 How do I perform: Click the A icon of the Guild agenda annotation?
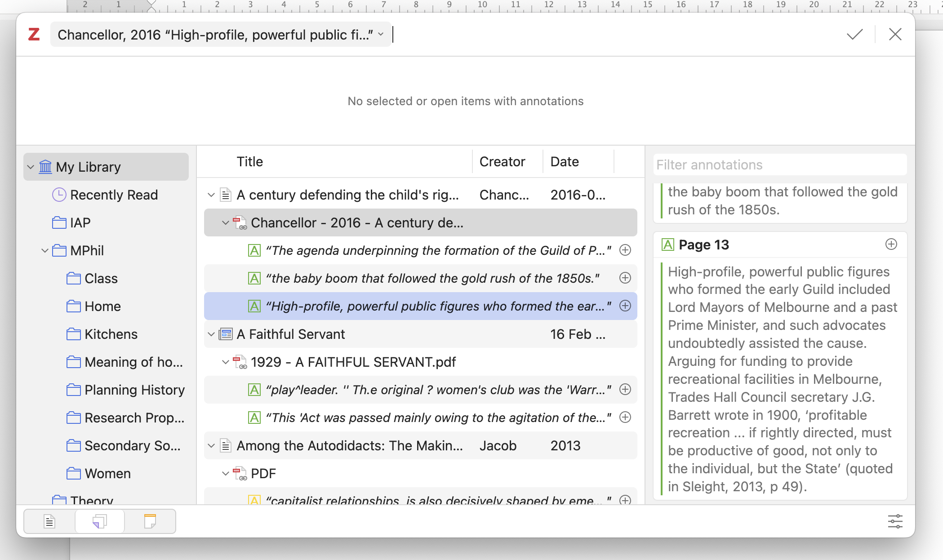coord(254,250)
